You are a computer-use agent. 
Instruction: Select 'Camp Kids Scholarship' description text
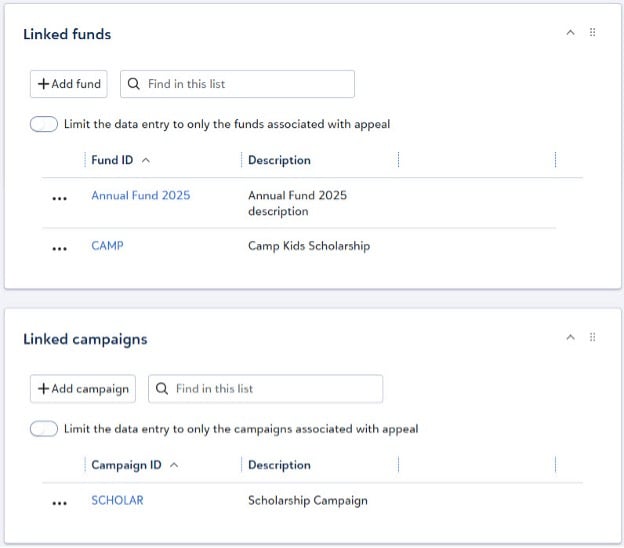coord(309,246)
